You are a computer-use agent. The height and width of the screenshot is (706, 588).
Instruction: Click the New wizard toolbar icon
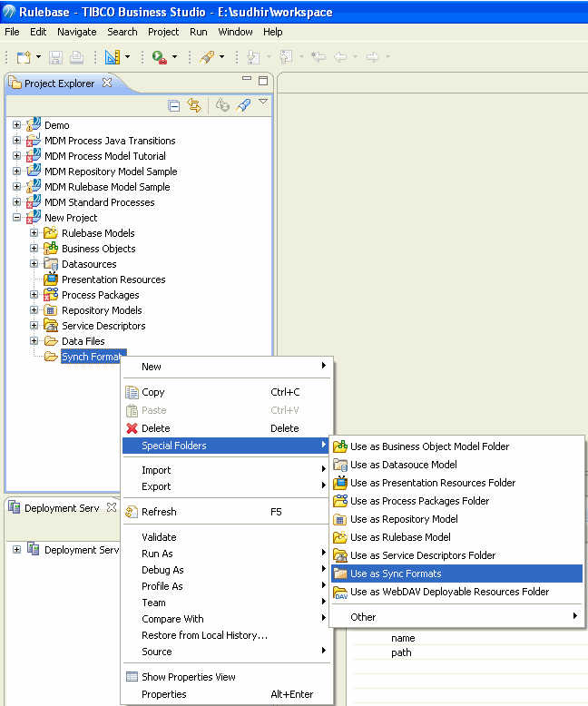[x=24, y=57]
